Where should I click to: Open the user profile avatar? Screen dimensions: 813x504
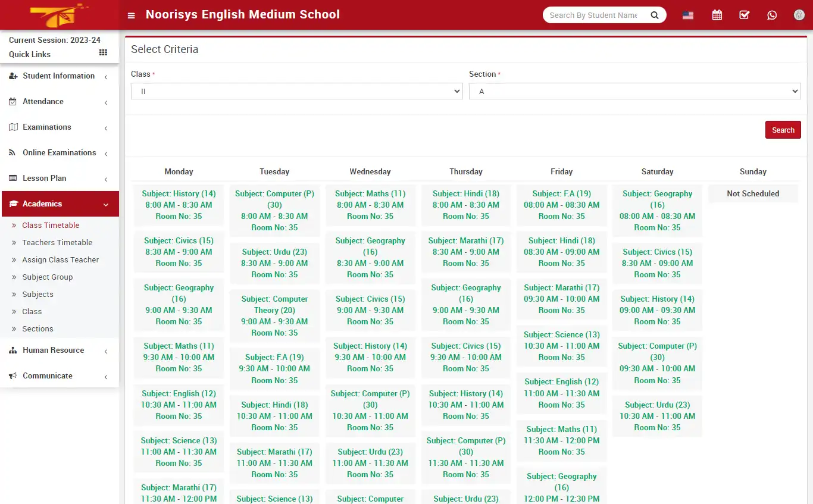[x=799, y=15]
